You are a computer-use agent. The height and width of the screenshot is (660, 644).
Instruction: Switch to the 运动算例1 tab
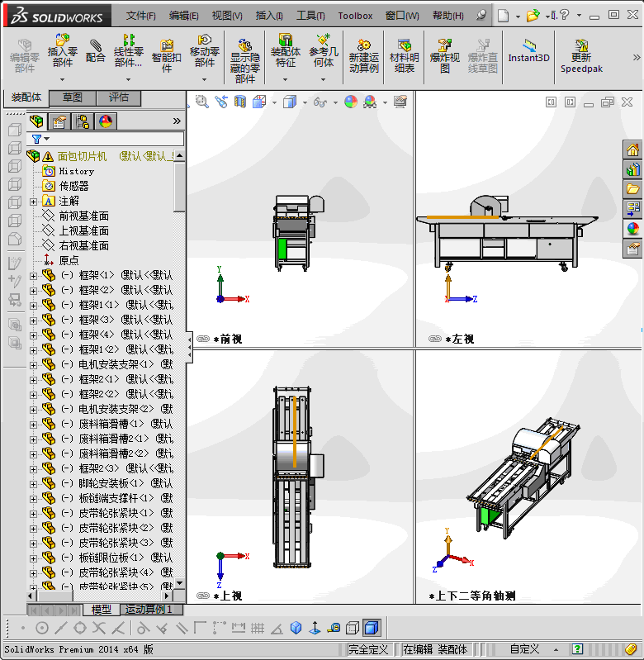click(149, 609)
